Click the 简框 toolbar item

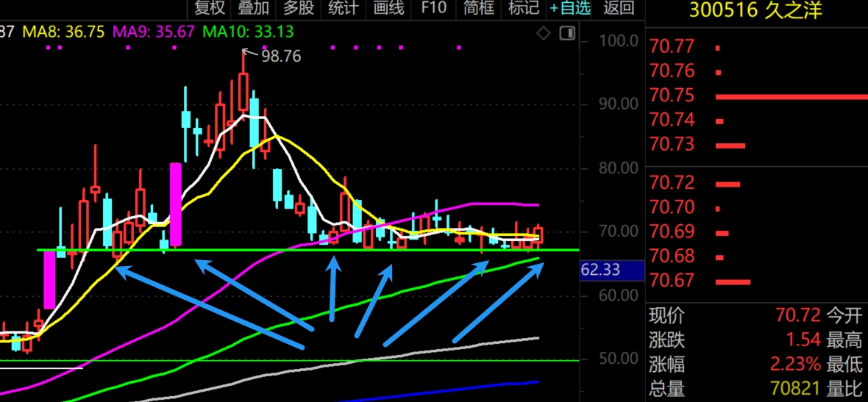[478, 9]
